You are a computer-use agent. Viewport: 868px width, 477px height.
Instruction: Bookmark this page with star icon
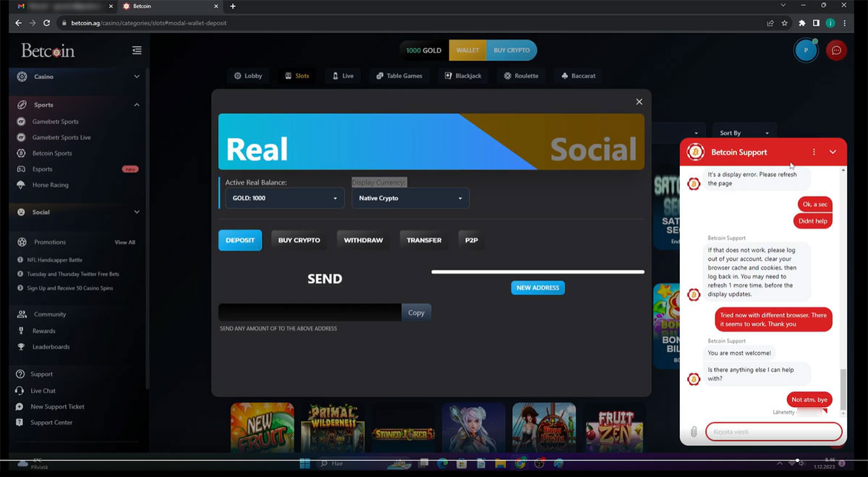[x=785, y=22]
